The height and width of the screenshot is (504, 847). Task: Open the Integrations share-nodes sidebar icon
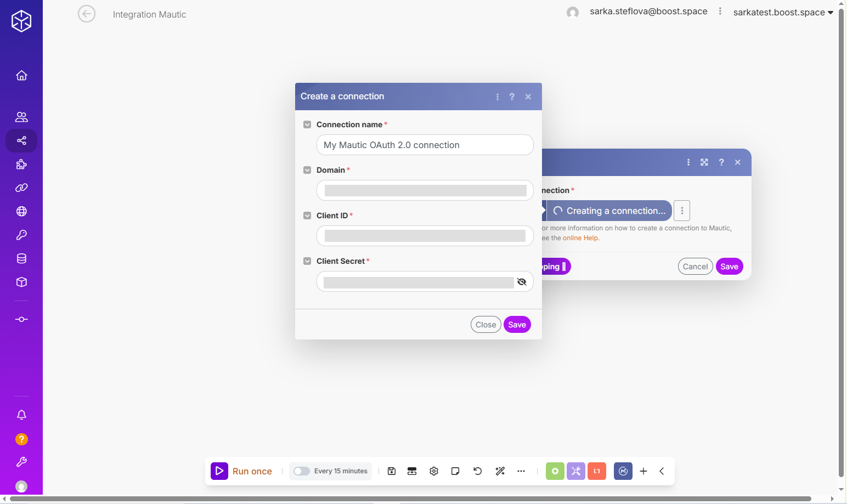click(x=21, y=141)
